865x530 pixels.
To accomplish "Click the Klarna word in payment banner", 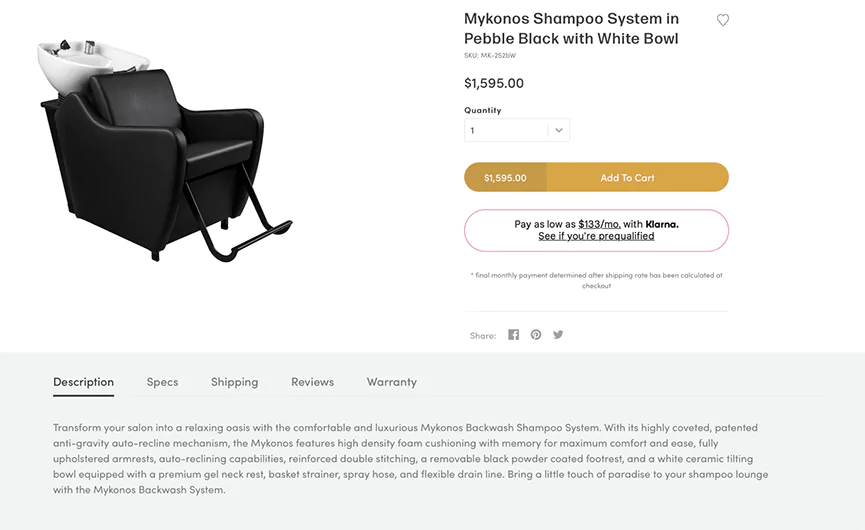I will coord(661,224).
